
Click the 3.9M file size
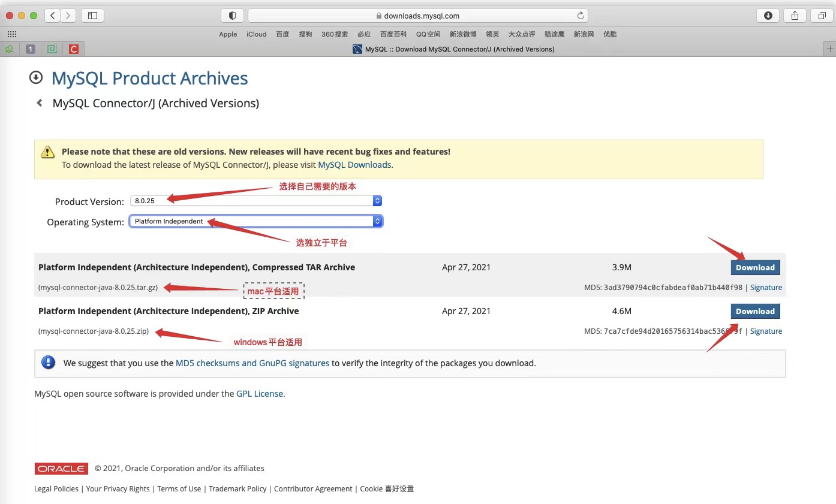tap(622, 267)
